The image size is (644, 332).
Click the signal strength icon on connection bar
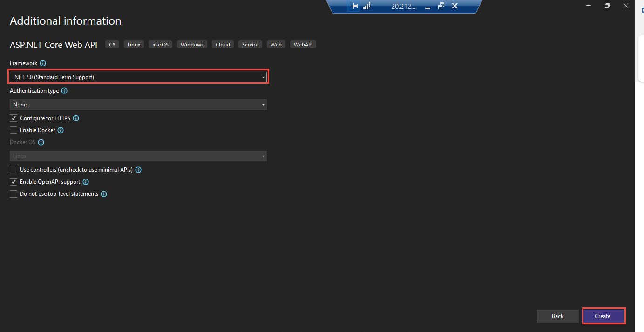coord(366,6)
